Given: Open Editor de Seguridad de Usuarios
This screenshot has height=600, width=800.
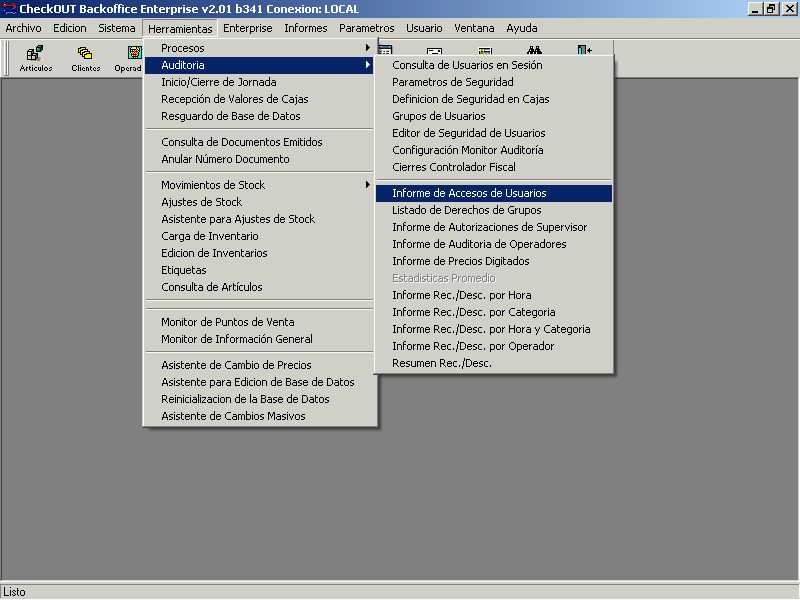Looking at the screenshot, I should tap(494, 133).
